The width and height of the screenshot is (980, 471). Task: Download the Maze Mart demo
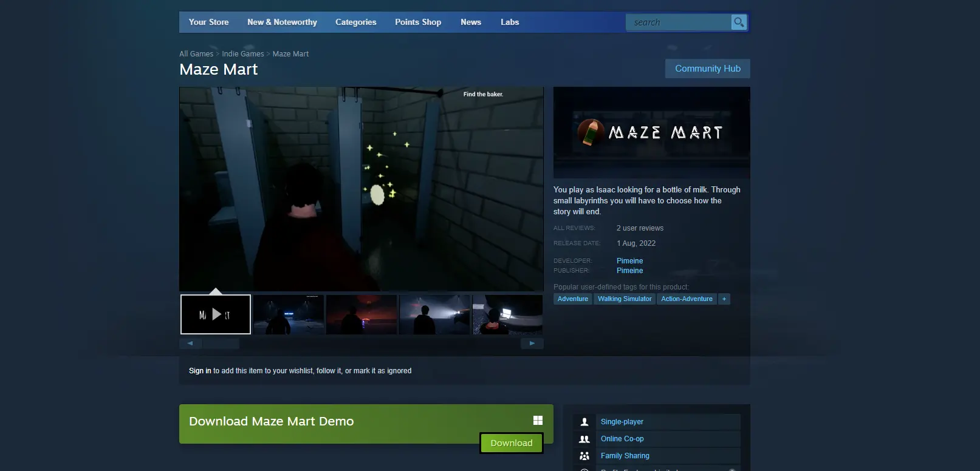click(x=512, y=443)
